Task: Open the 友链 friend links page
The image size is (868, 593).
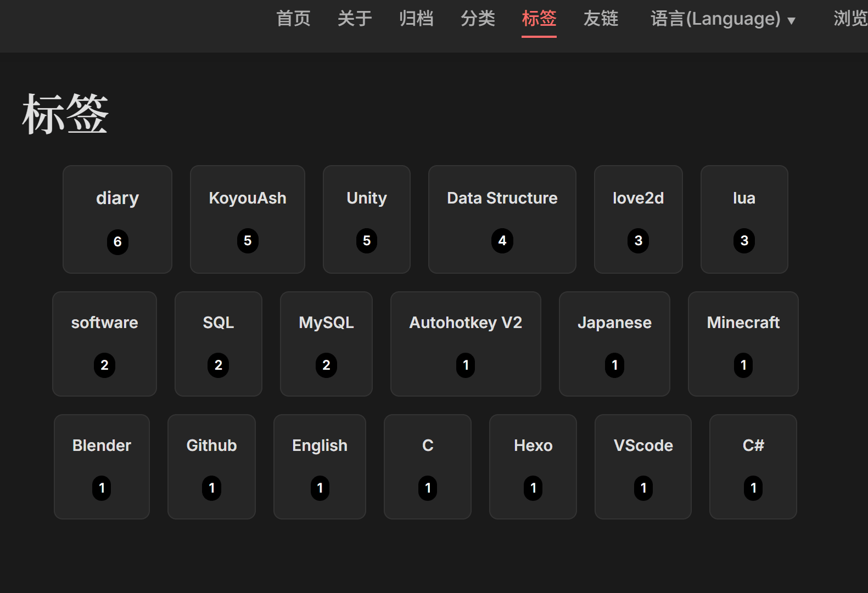Action: (x=601, y=19)
